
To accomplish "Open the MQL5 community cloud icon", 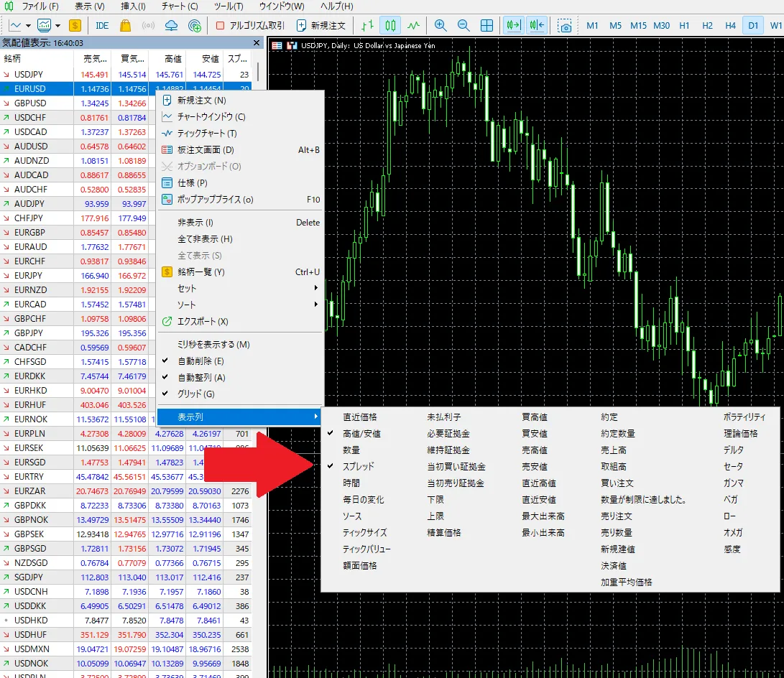I will [171, 25].
